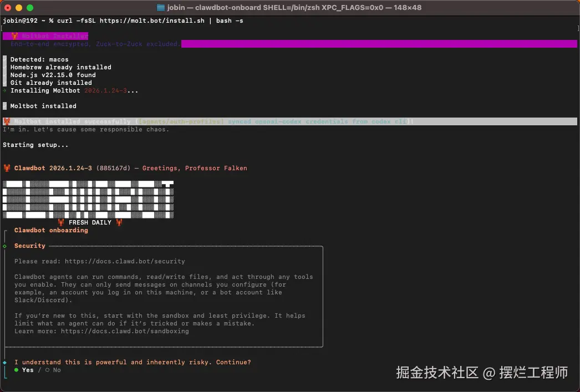Click the lobster icon left of FRESH DAILY
580x392 pixels.
[x=61, y=222]
